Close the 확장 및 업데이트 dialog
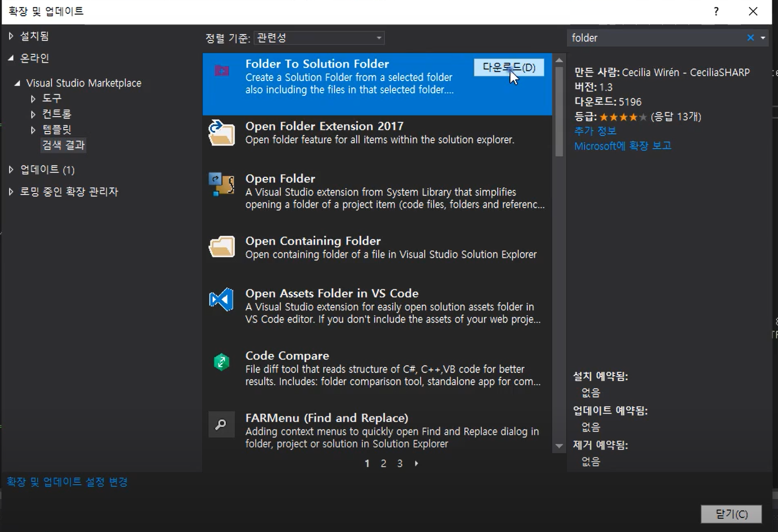Screen dimensions: 778x532 753,11
